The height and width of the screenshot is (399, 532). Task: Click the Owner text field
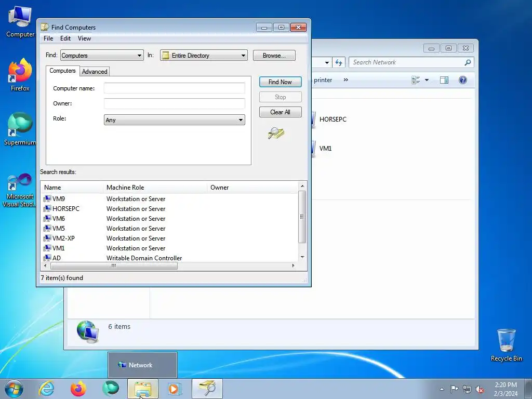tap(175, 103)
